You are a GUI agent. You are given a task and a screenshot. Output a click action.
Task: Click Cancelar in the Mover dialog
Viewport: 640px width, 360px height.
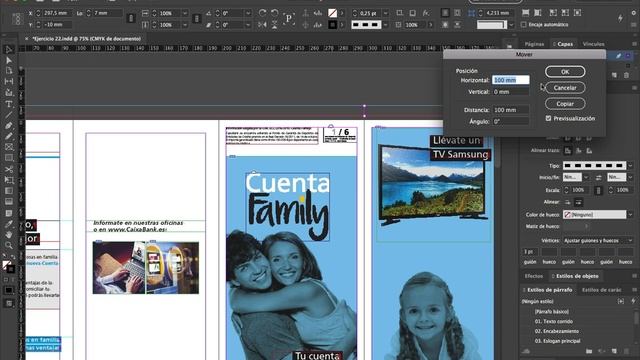tap(565, 87)
